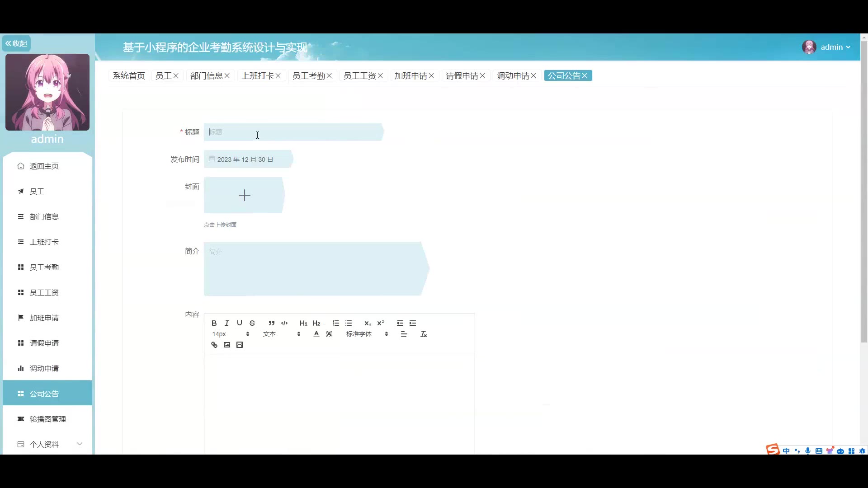Toggle strikethrough formatting
This screenshot has height=488, width=868.
252,323
